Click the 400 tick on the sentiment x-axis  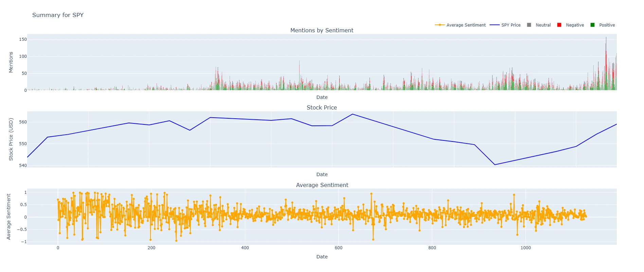[245, 248]
